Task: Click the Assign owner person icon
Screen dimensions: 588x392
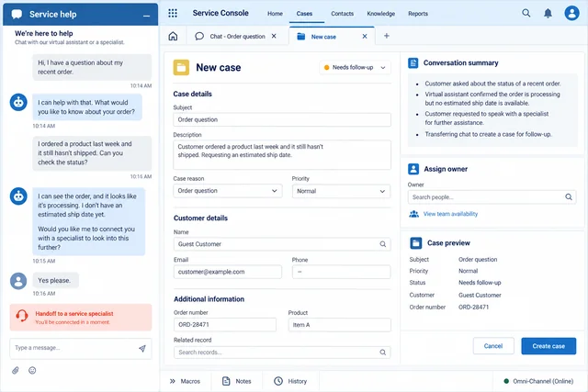Action: point(413,169)
